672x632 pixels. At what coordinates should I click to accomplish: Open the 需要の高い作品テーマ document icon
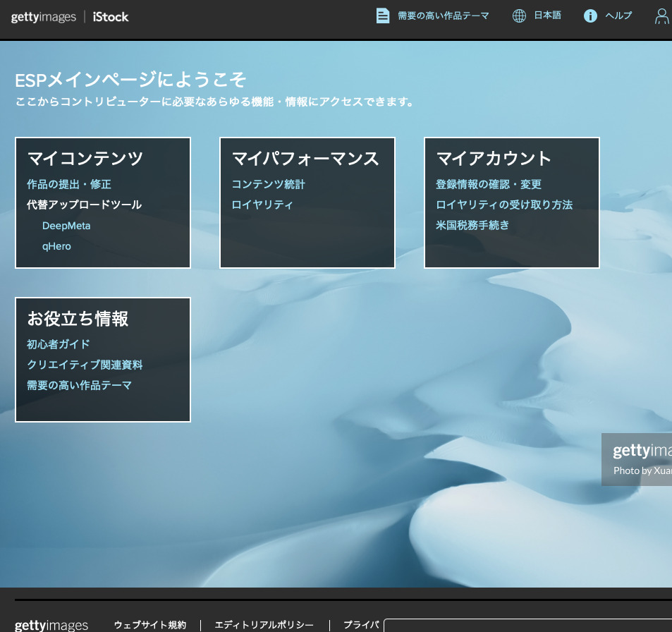383,15
